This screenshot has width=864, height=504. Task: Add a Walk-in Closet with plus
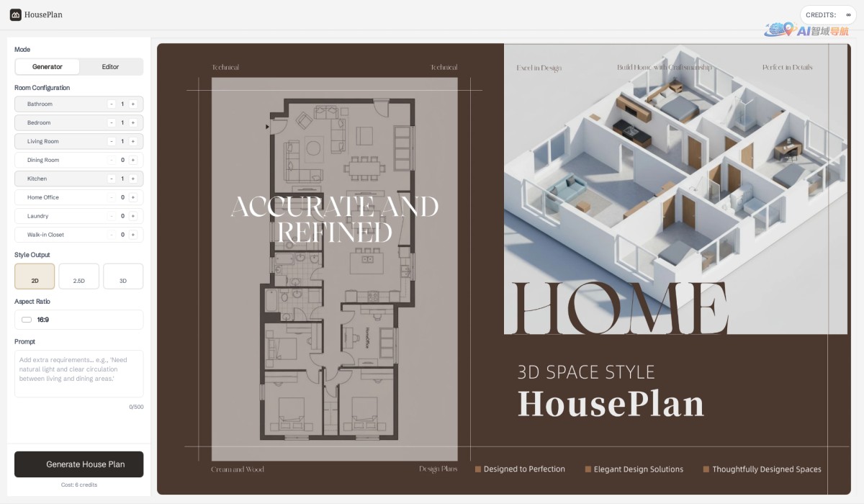click(x=133, y=235)
